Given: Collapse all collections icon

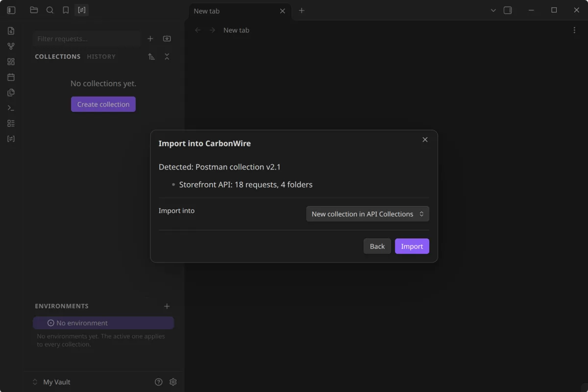Looking at the screenshot, I should 167,57.
